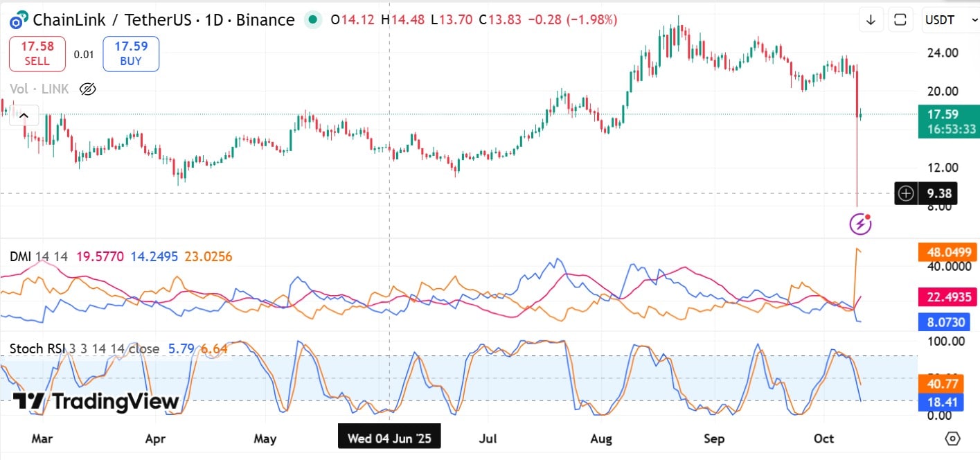The height and width of the screenshot is (460, 980).
Task: Click the Oct label on the time axis
Action: coord(823,439)
